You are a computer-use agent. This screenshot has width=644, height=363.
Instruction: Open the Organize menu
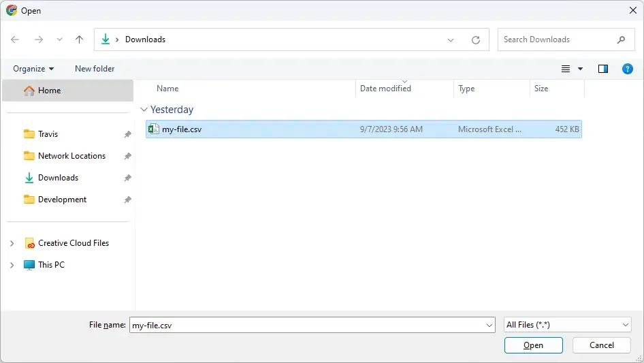pos(33,69)
